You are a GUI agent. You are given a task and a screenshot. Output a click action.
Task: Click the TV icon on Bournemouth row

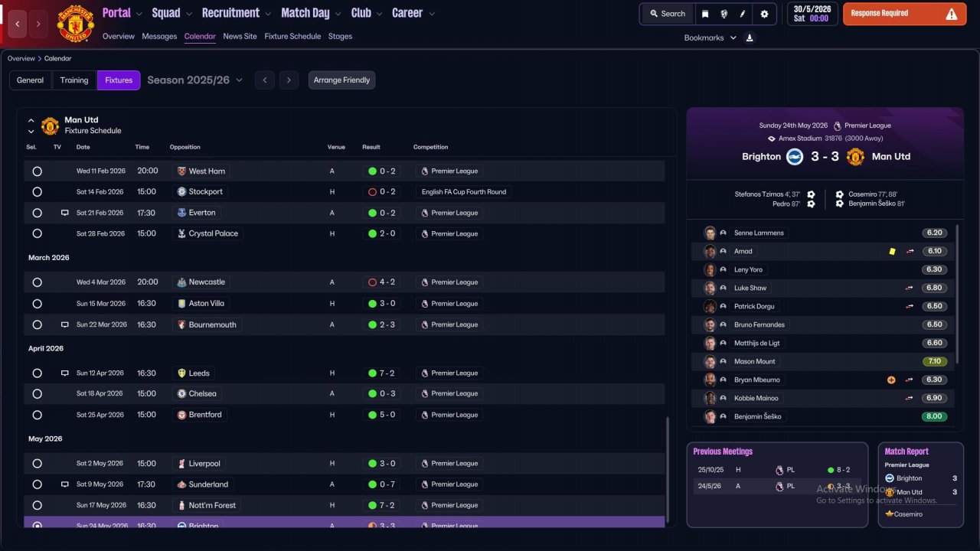65,324
